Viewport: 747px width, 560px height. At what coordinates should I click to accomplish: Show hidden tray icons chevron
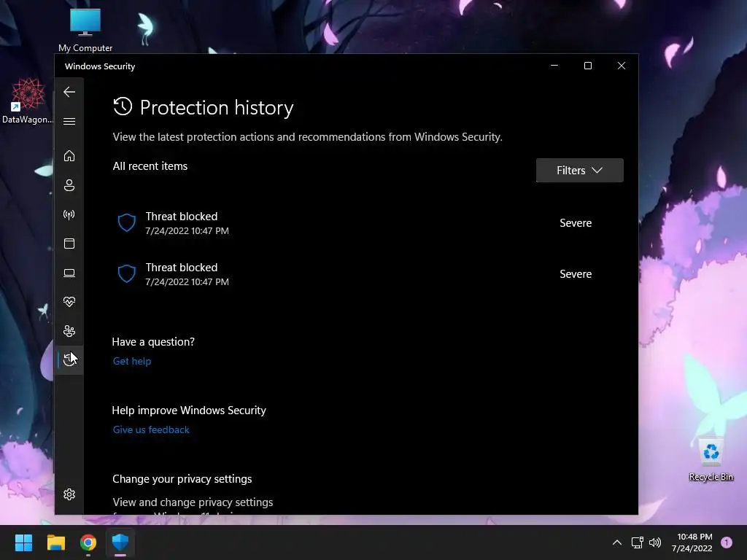[617, 542]
